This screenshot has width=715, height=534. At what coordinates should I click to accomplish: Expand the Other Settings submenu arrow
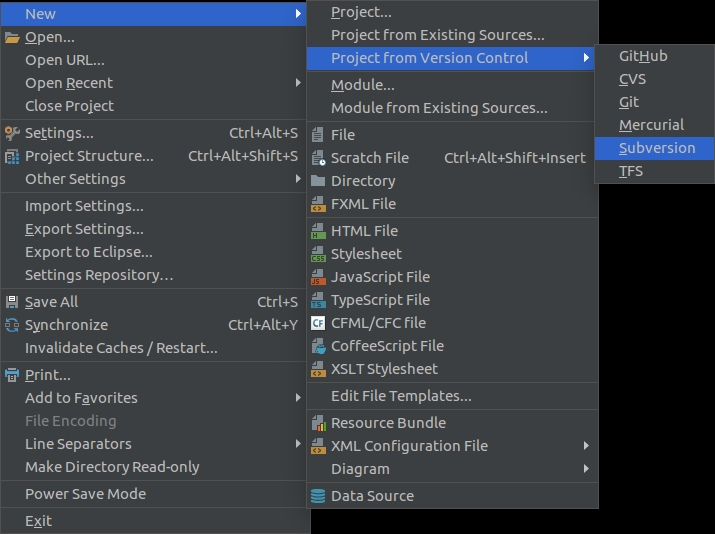coord(298,179)
